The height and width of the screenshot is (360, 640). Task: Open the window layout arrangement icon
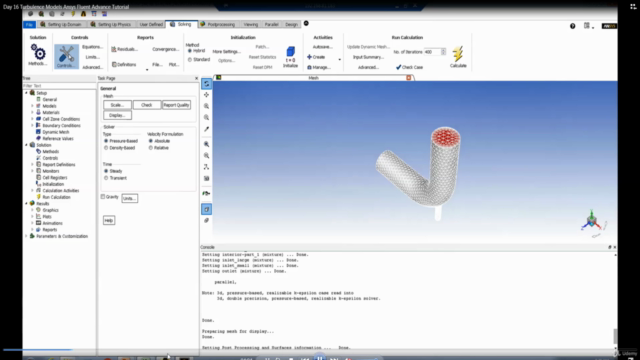pos(587,26)
